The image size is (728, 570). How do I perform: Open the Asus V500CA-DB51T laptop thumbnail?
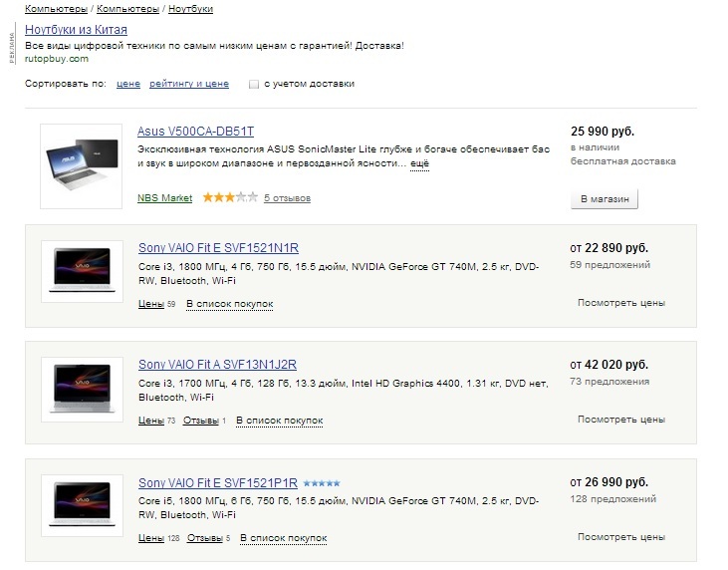(82, 165)
